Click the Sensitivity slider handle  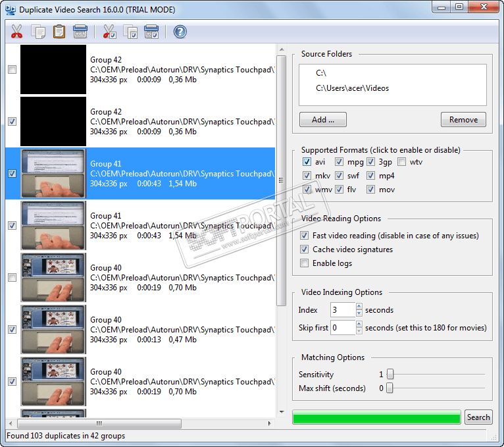coord(390,374)
